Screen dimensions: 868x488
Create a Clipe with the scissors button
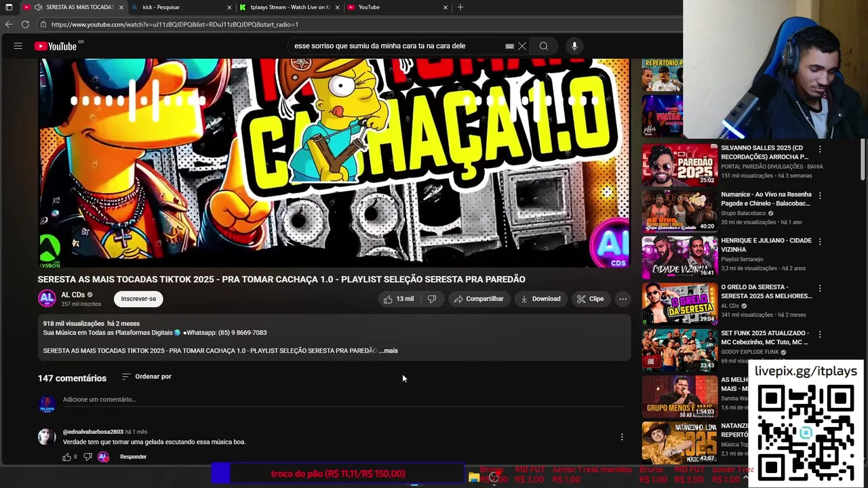(589, 299)
